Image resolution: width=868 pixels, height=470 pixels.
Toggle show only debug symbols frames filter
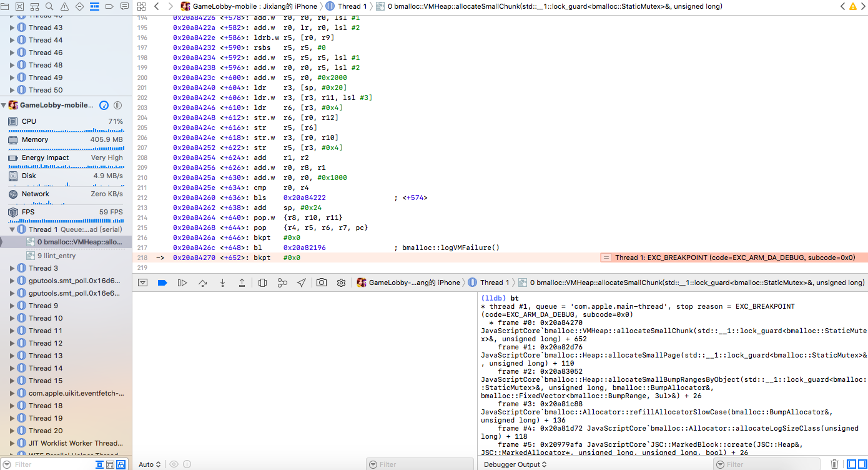tap(110, 464)
